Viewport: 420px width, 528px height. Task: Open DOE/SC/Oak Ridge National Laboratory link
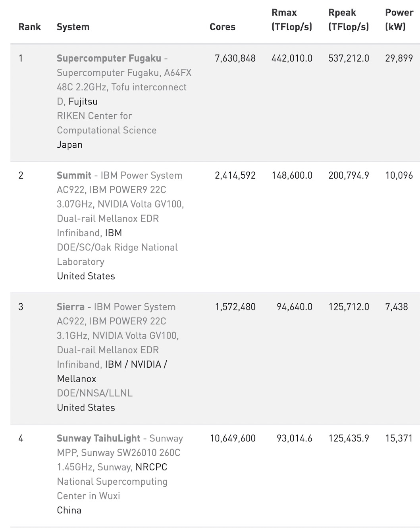point(117,254)
